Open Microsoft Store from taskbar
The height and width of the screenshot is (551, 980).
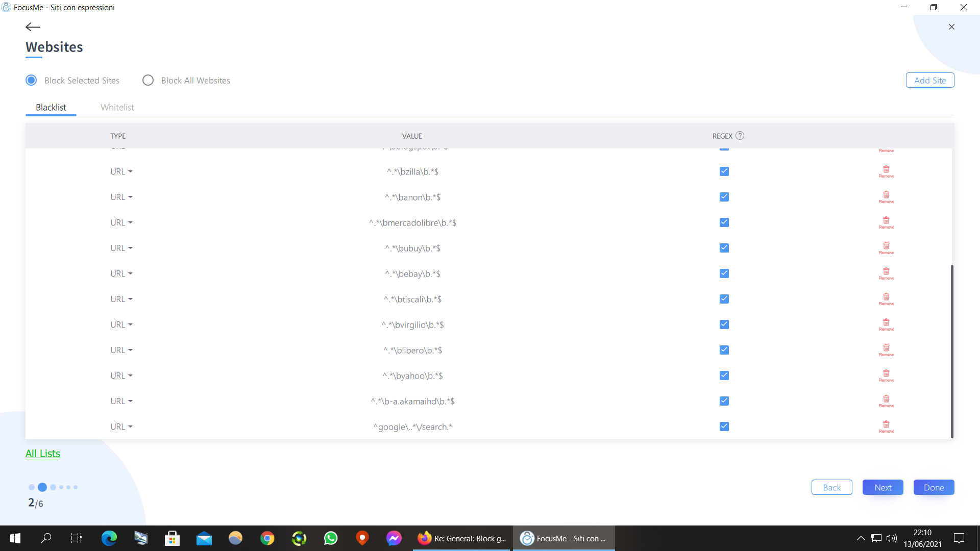[172, 538]
